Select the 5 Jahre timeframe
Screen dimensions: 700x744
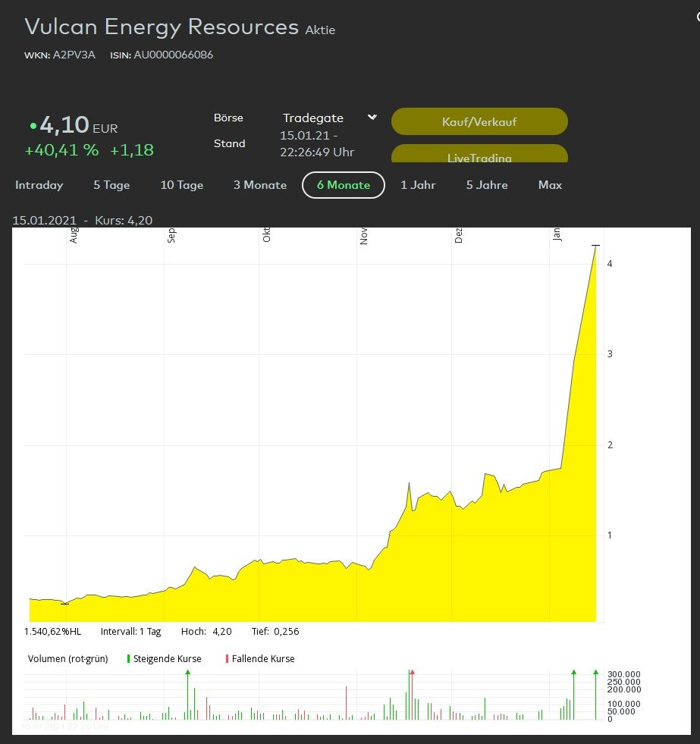tap(486, 185)
